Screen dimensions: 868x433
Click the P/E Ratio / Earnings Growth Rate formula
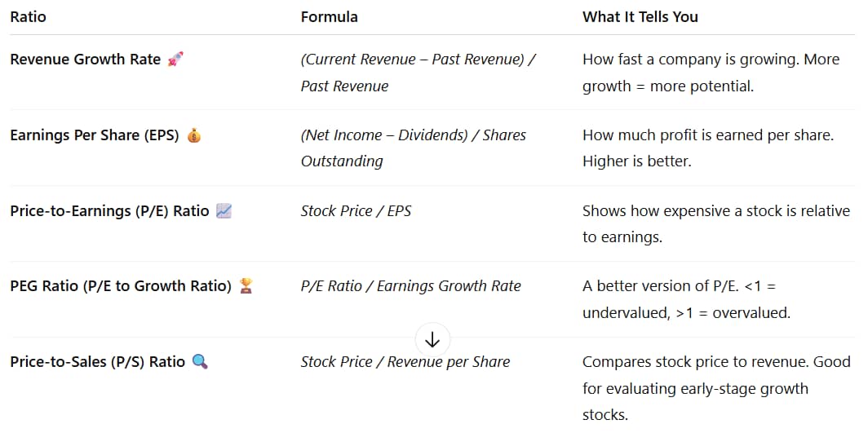[x=411, y=286]
